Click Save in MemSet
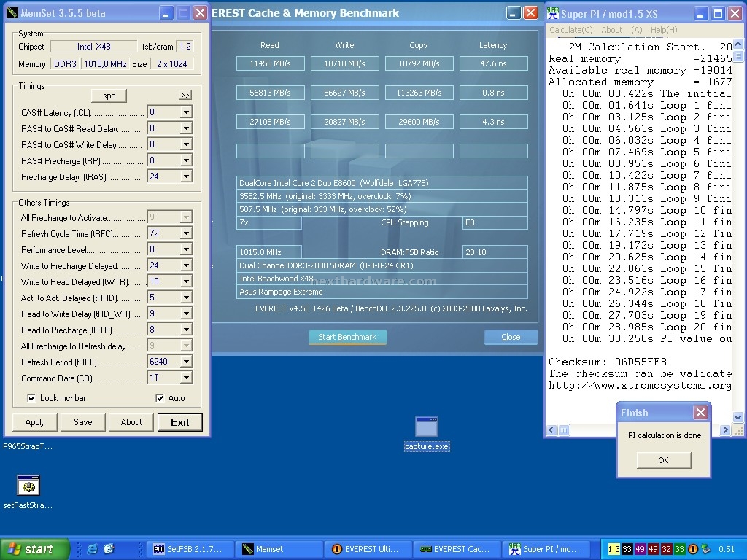Viewport: 747px width, 560px height. tap(83, 422)
